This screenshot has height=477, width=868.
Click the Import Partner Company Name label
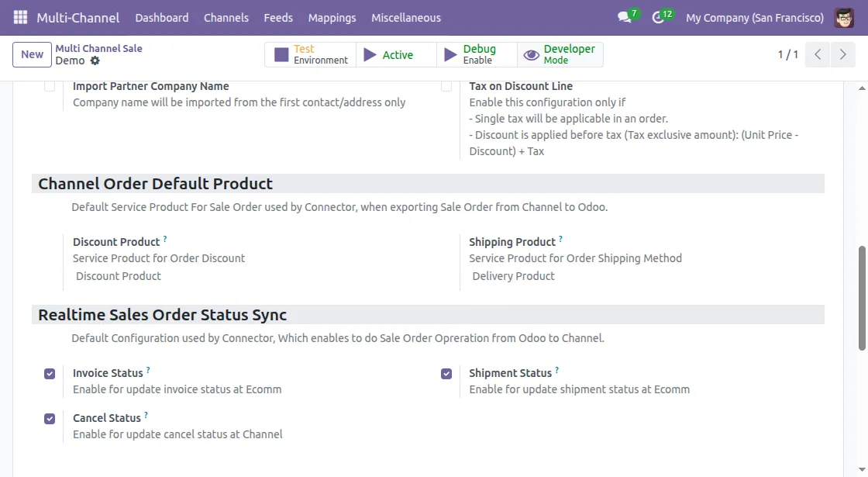pyautogui.click(x=150, y=86)
